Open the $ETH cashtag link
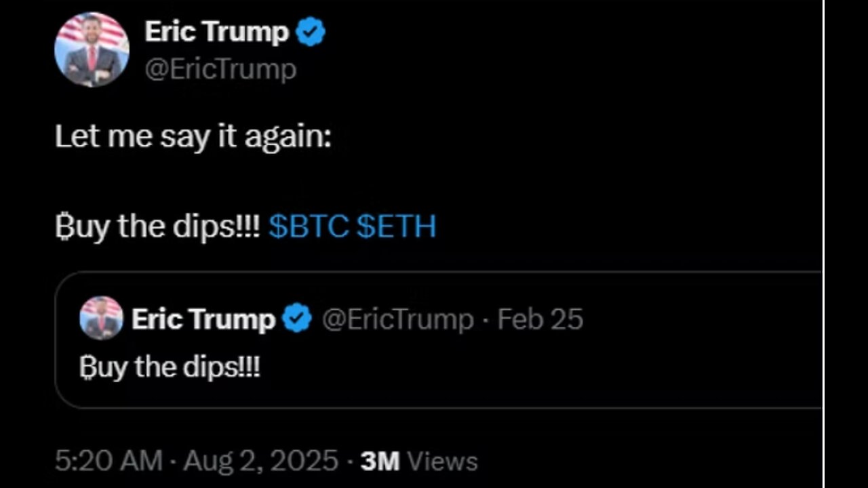 click(396, 227)
